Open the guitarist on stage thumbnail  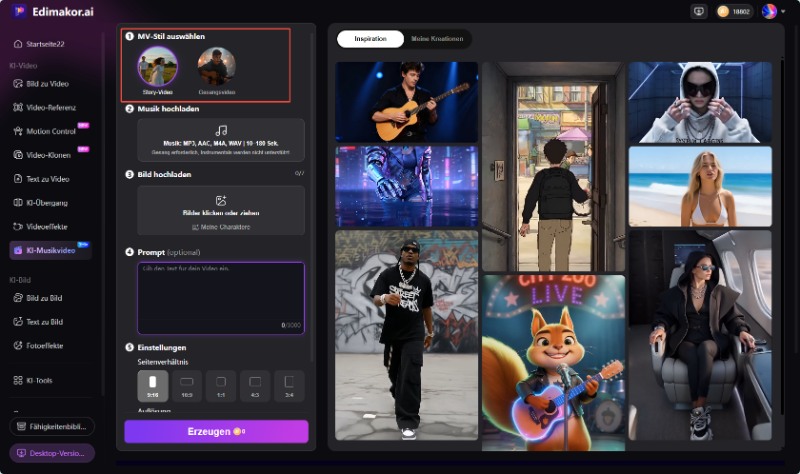tap(407, 102)
